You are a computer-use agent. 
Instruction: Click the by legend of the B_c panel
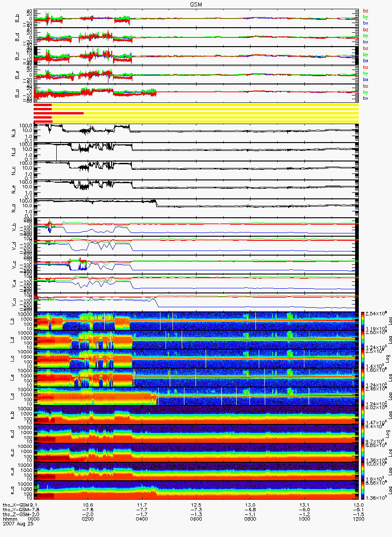(366, 55)
